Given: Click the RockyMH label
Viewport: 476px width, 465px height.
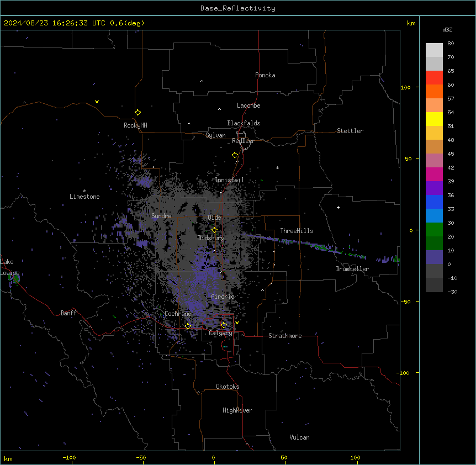Looking at the screenshot, I should point(135,125).
